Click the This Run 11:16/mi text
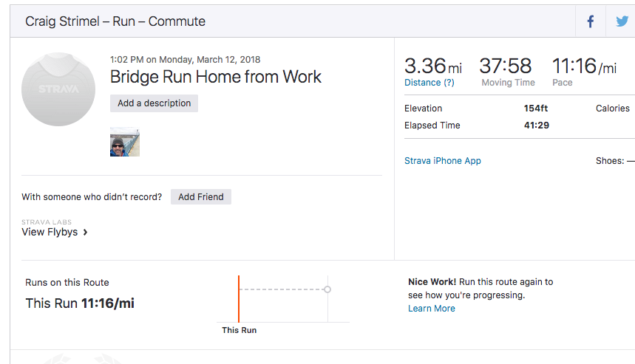The height and width of the screenshot is (364, 635). (x=80, y=303)
